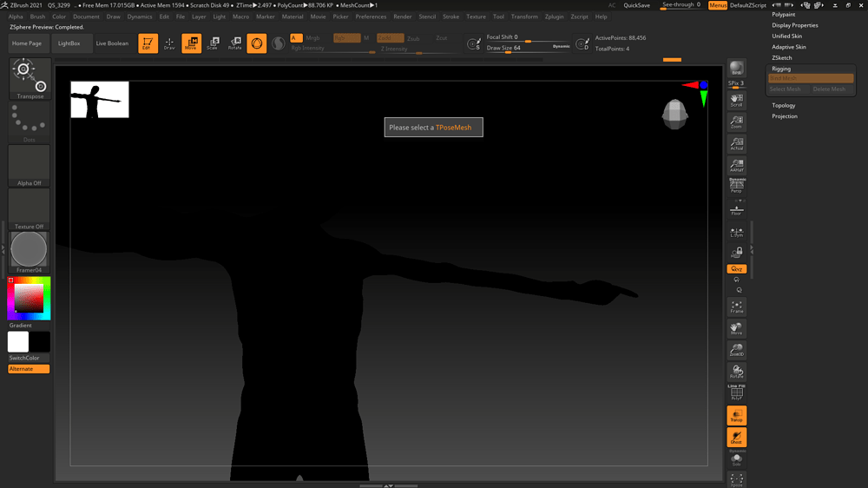868x488 pixels.
Task: Expand the ZSketch subpalette
Action: tap(782, 57)
